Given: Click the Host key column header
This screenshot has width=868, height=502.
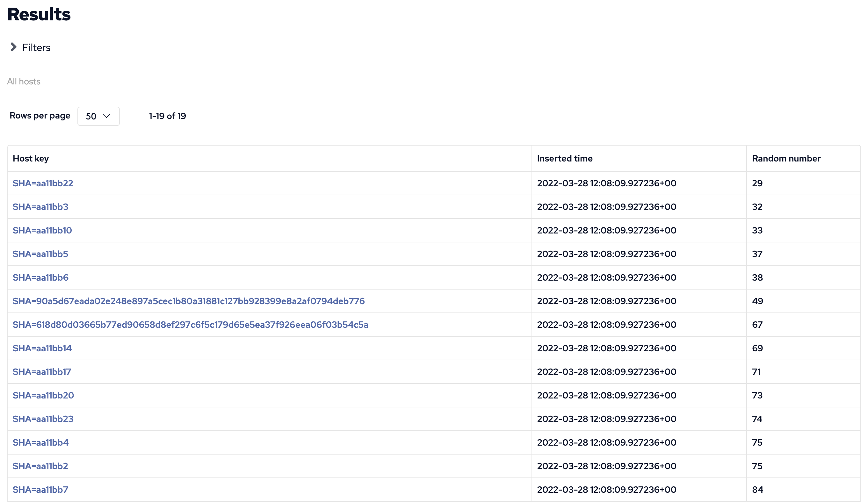Looking at the screenshot, I should 31,158.
